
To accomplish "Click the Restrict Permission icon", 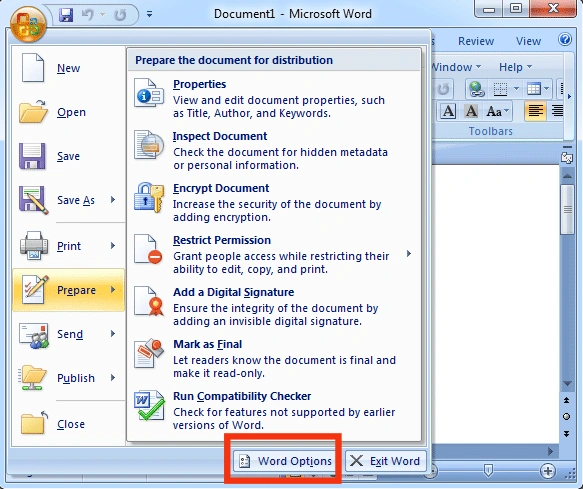I will (148, 249).
